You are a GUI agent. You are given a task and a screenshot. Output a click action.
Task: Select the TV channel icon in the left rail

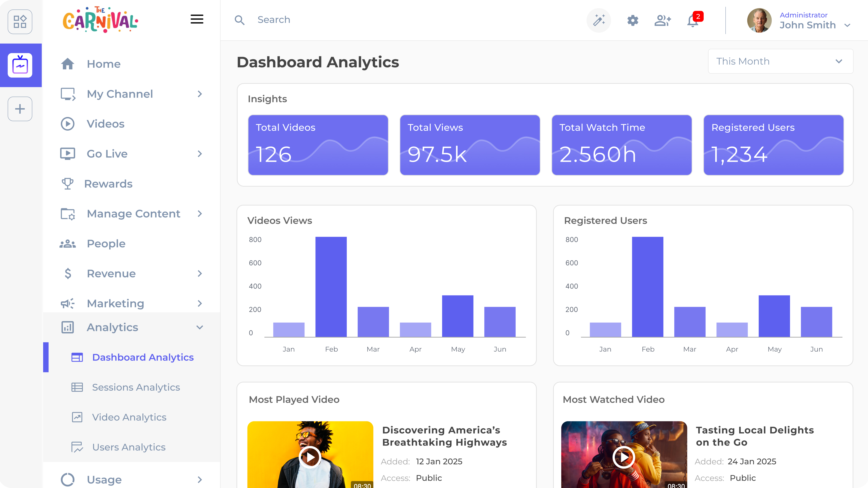click(x=20, y=65)
